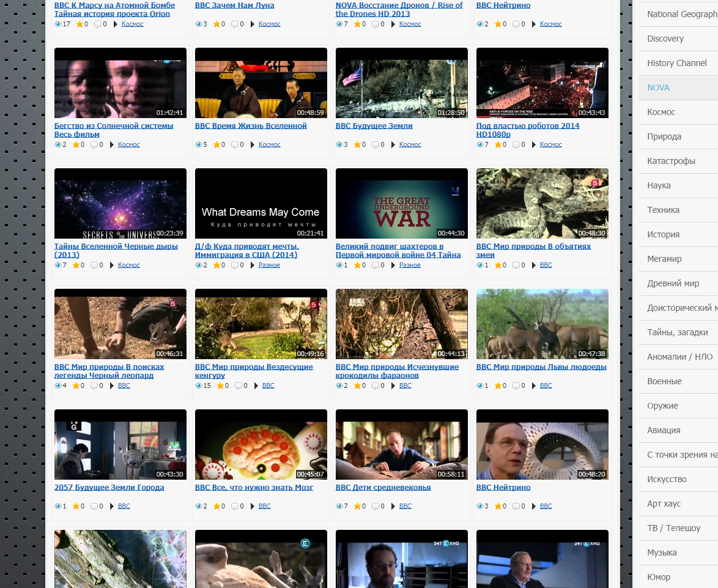The image size is (718, 588).
Task: Click the star icon under 'BBC Нейтрино' bottom row
Action: pyautogui.click(x=498, y=506)
